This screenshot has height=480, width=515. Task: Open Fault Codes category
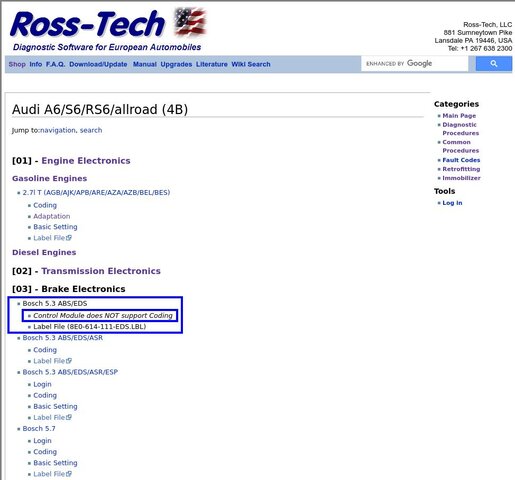[x=461, y=160]
